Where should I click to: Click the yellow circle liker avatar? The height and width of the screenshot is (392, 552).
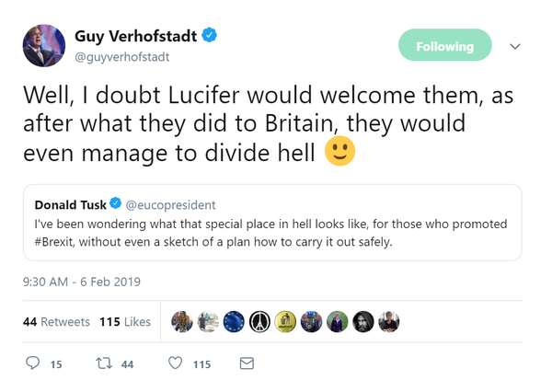(285, 321)
